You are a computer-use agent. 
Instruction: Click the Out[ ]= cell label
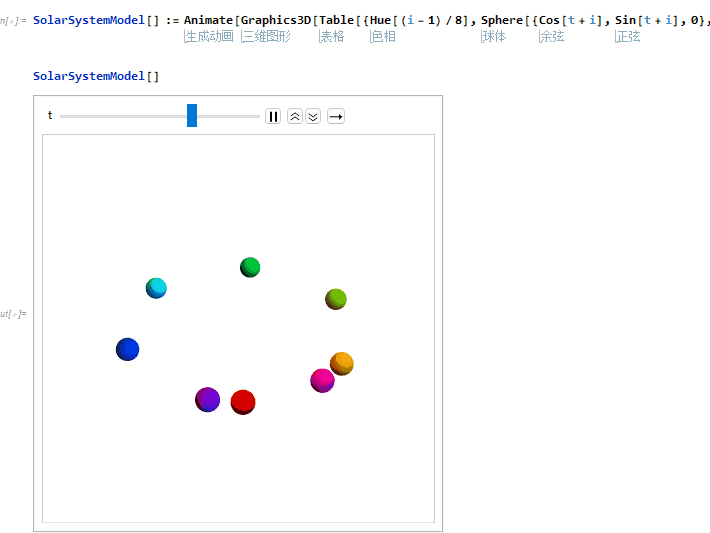tap(13, 313)
